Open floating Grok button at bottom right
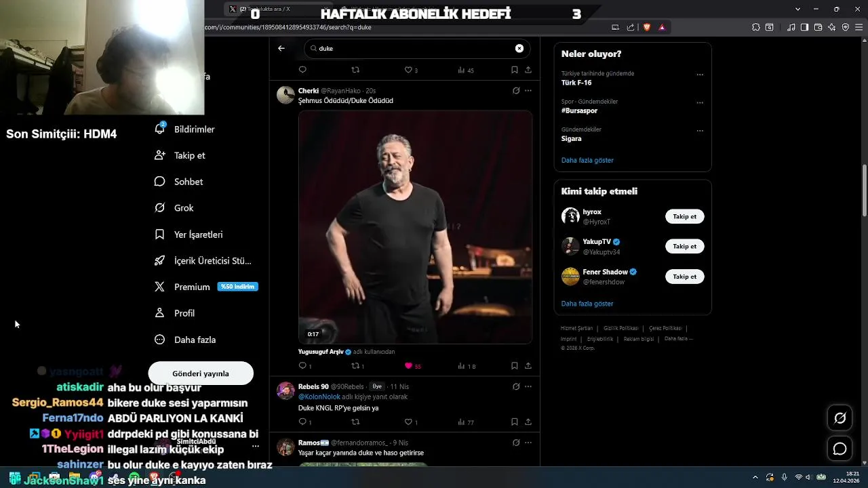The height and width of the screenshot is (488, 868). (x=840, y=418)
